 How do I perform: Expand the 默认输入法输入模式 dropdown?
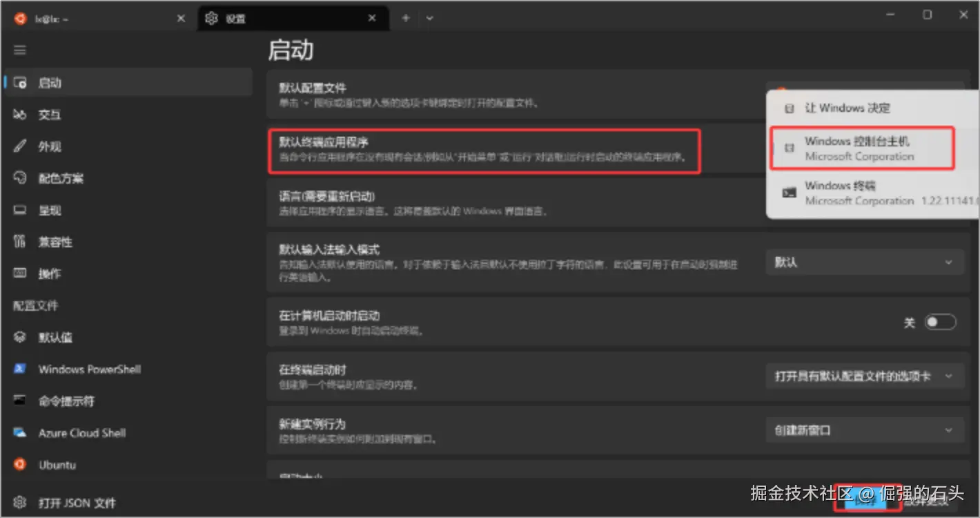point(865,262)
